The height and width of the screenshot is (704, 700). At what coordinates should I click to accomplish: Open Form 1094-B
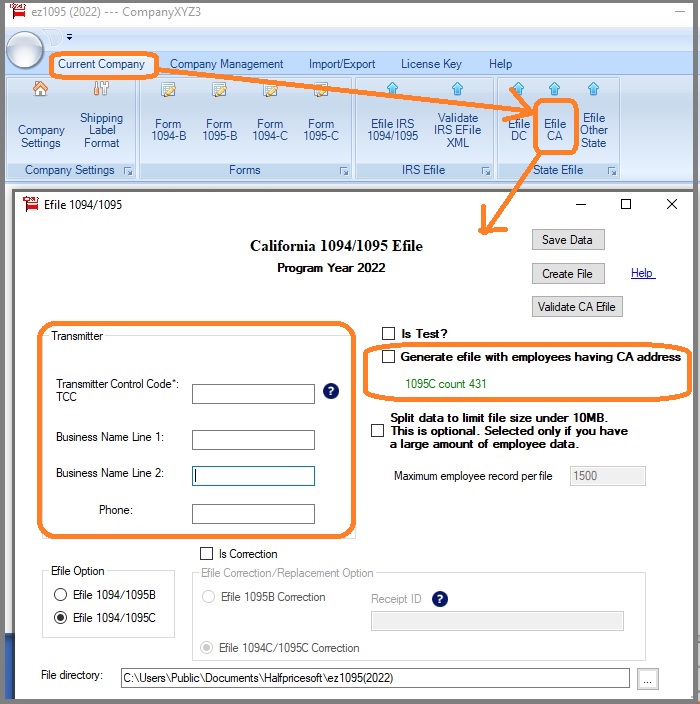[x=169, y=118]
